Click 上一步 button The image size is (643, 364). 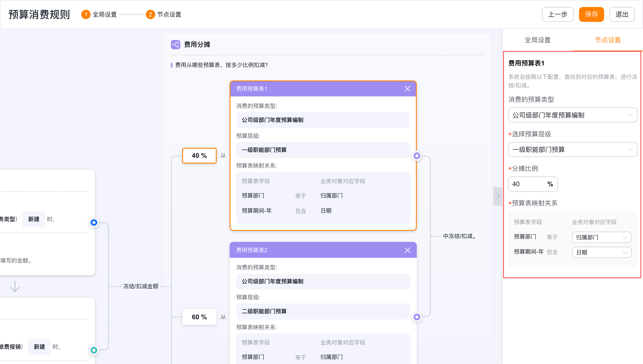click(x=558, y=14)
